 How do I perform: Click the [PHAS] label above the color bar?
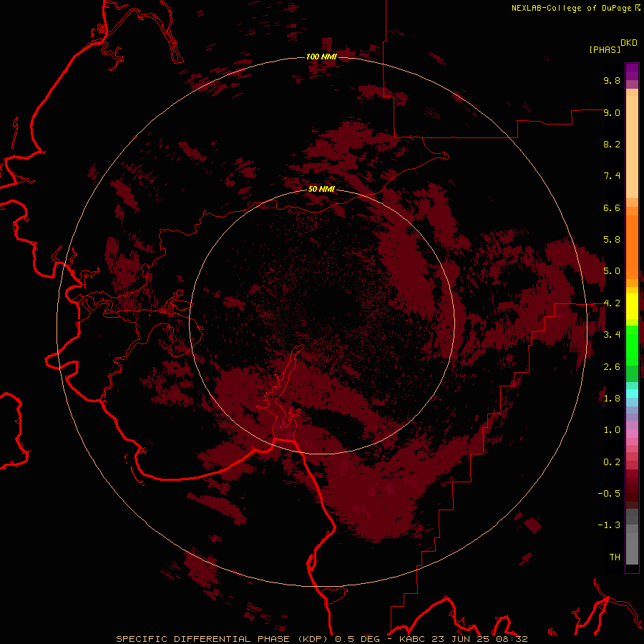(x=605, y=50)
